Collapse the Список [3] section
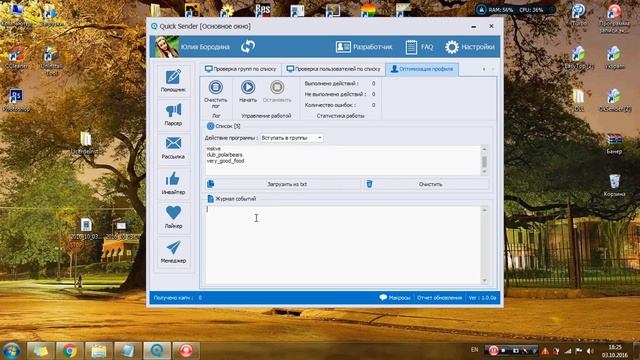 coord(210,126)
